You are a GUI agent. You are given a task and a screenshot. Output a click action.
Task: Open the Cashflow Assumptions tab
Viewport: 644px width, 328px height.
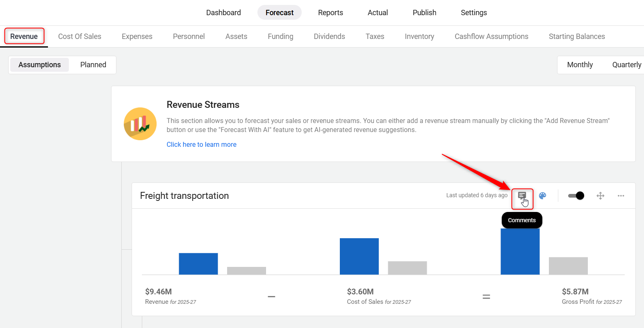(x=491, y=36)
